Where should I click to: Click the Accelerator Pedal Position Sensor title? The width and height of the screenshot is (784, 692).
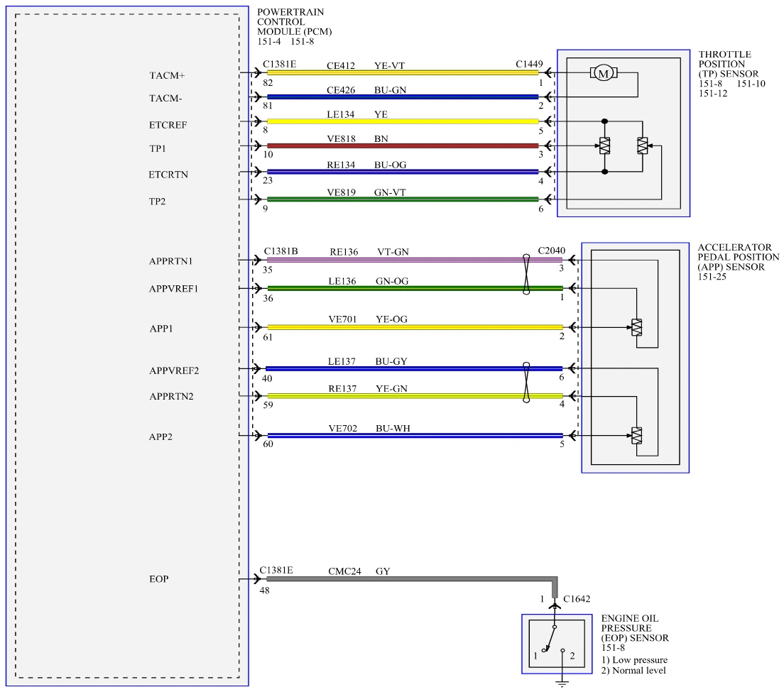coord(739,257)
